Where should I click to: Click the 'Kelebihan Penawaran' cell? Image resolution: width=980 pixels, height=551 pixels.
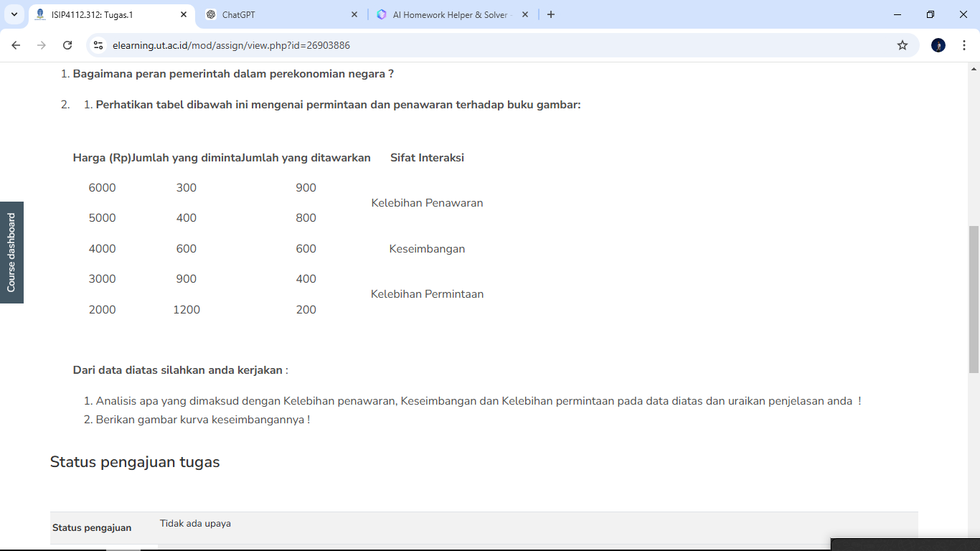tap(427, 203)
